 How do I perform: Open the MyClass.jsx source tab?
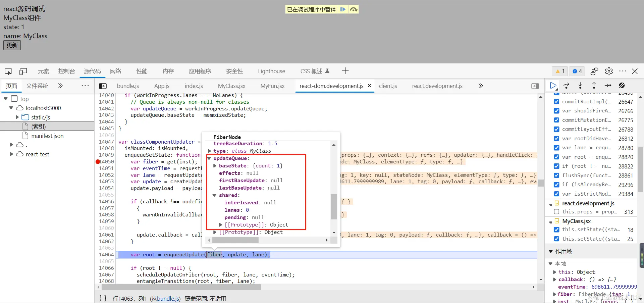(231, 86)
